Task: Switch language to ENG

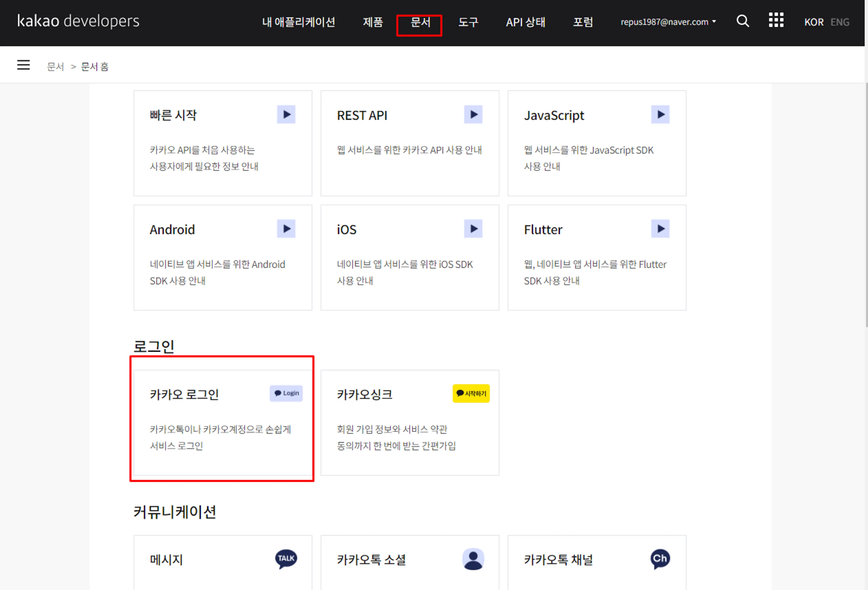Action: click(x=840, y=22)
